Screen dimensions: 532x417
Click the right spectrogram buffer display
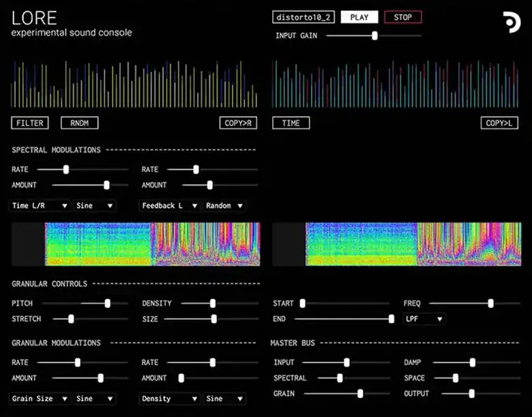pos(397,244)
